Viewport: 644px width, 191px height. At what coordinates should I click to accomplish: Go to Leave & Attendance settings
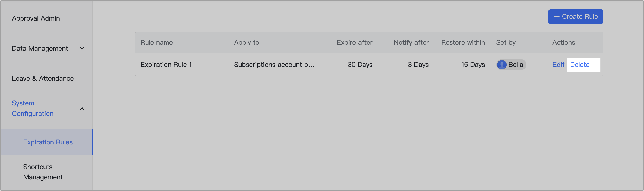click(x=43, y=78)
